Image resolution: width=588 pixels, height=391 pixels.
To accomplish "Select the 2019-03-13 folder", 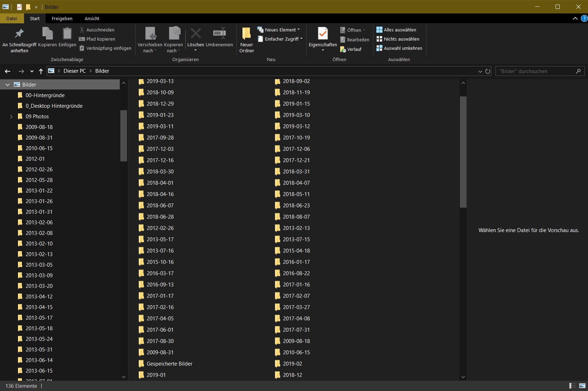I will point(156,81).
